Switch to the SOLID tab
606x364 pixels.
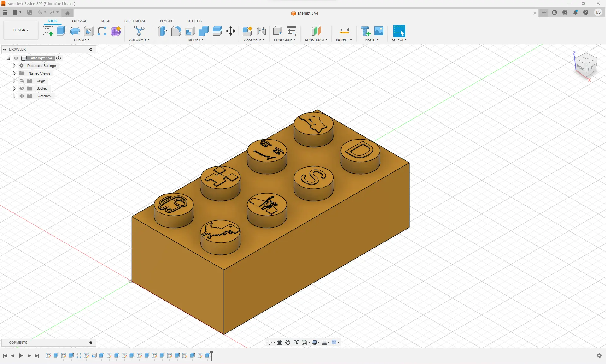(53, 21)
